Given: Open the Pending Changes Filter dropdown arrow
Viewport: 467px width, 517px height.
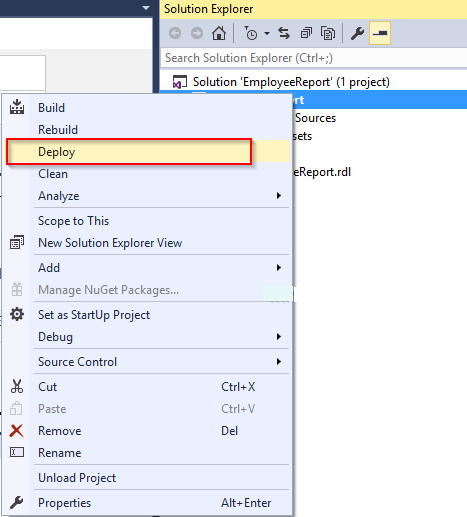Looking at the screenshot, I should 267,33.
